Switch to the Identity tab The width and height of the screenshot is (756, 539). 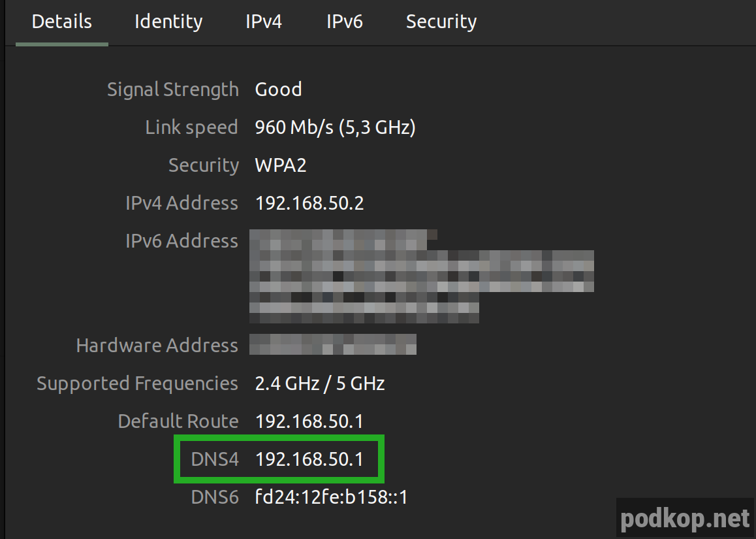point(168,22)
